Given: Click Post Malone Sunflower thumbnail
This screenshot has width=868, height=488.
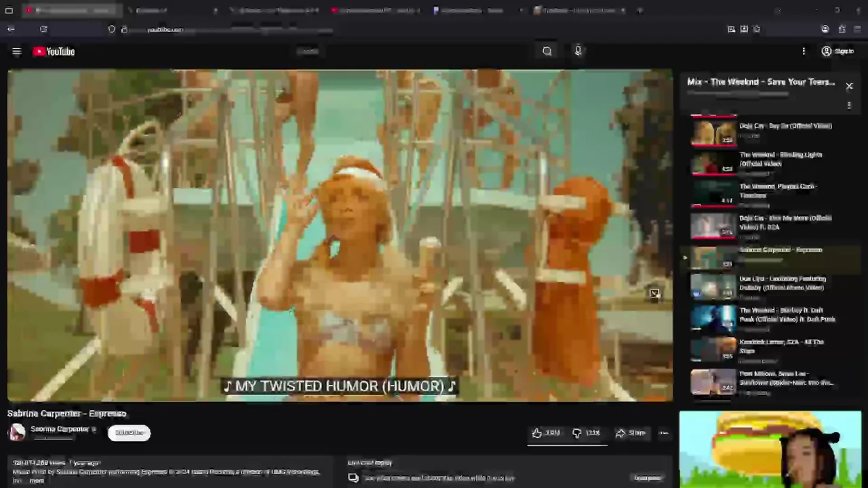Looking at the screenshot, I should [713, 382].
